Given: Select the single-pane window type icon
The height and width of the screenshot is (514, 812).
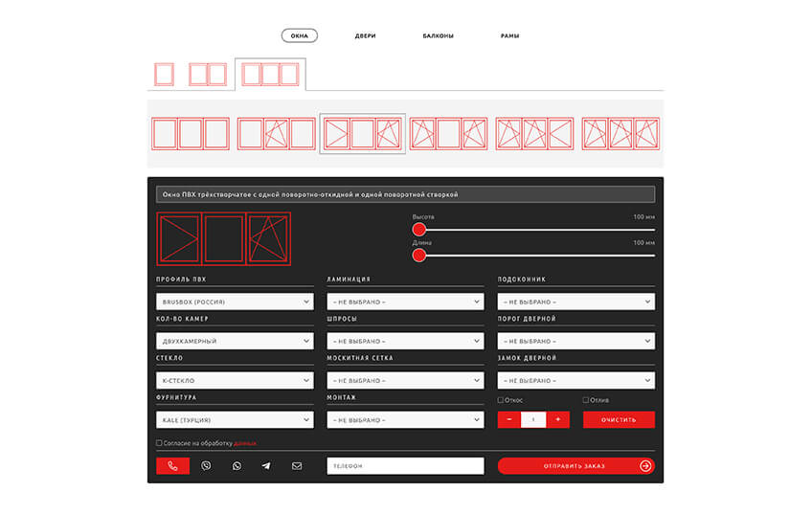Looking at the screenshot, I should point(164,75).
